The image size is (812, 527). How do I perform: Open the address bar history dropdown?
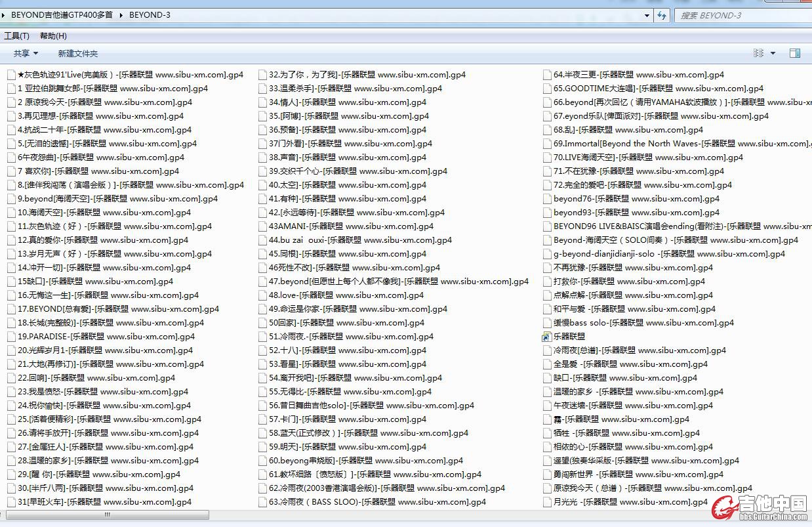[647, 15]
